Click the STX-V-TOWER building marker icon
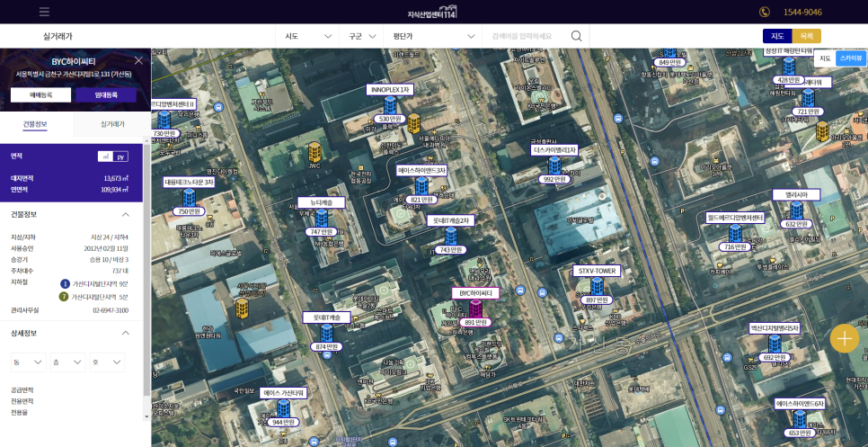868x447 pixels. tap(596, 285)
